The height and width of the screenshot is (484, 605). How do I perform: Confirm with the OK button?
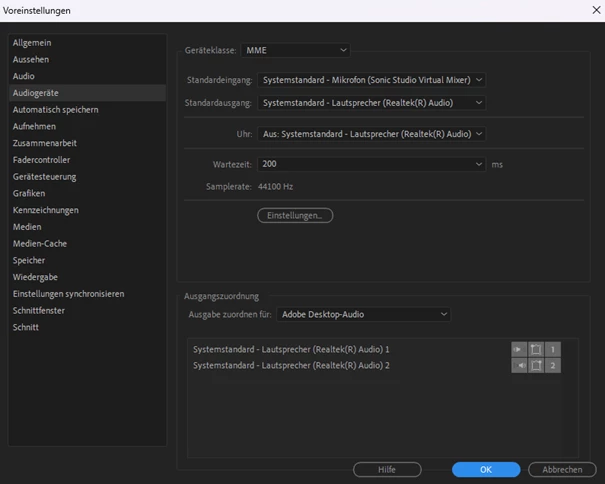(x=486, y=470)
